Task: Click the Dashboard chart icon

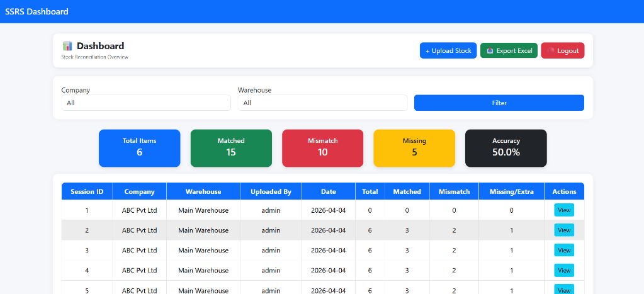Action: click(67, 46)
